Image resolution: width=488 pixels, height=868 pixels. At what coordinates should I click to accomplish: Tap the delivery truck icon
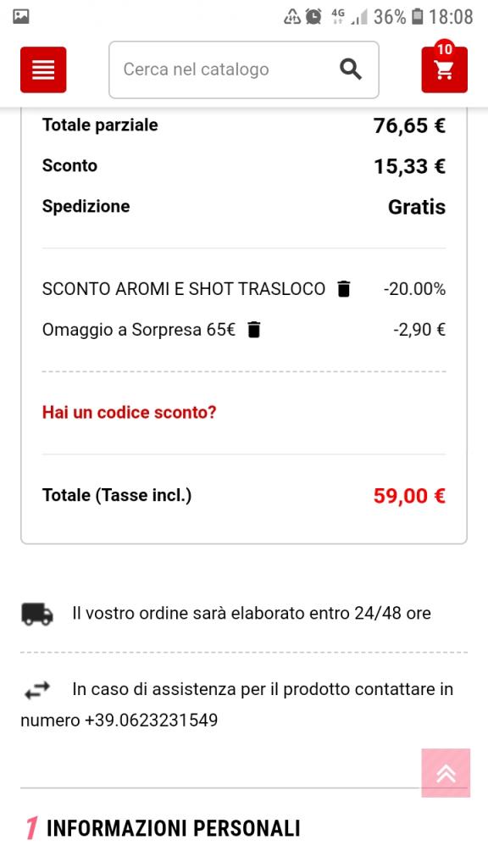37,614
